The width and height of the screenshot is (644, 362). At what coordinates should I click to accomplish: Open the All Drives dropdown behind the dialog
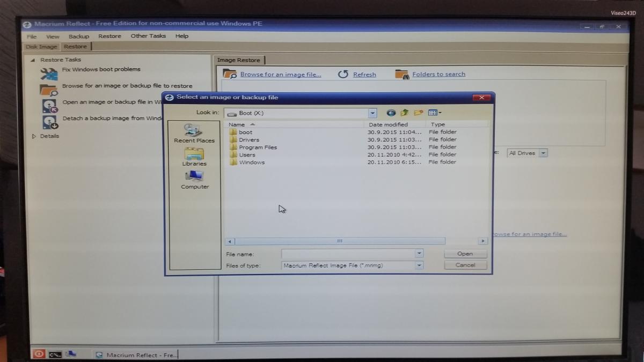coord(543,153)
